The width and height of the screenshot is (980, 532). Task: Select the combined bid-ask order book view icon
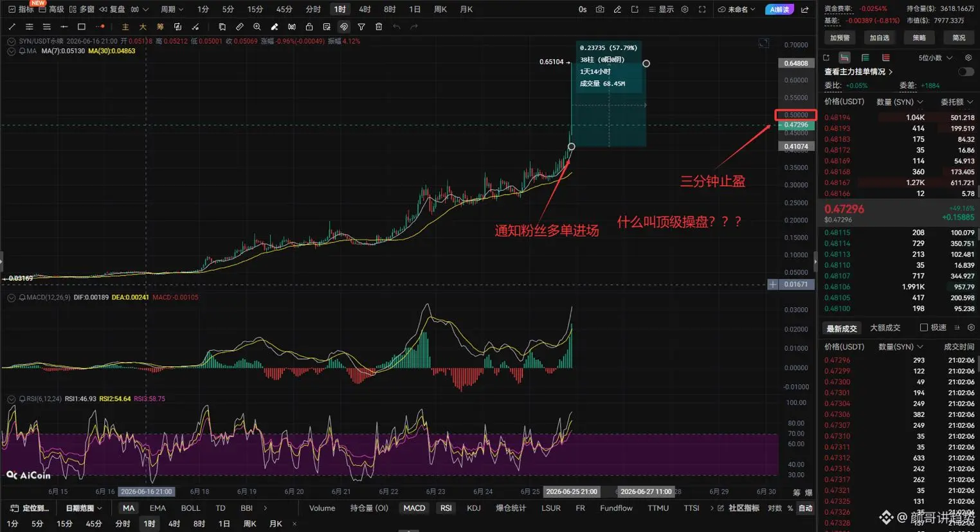(x=844, y=58)
